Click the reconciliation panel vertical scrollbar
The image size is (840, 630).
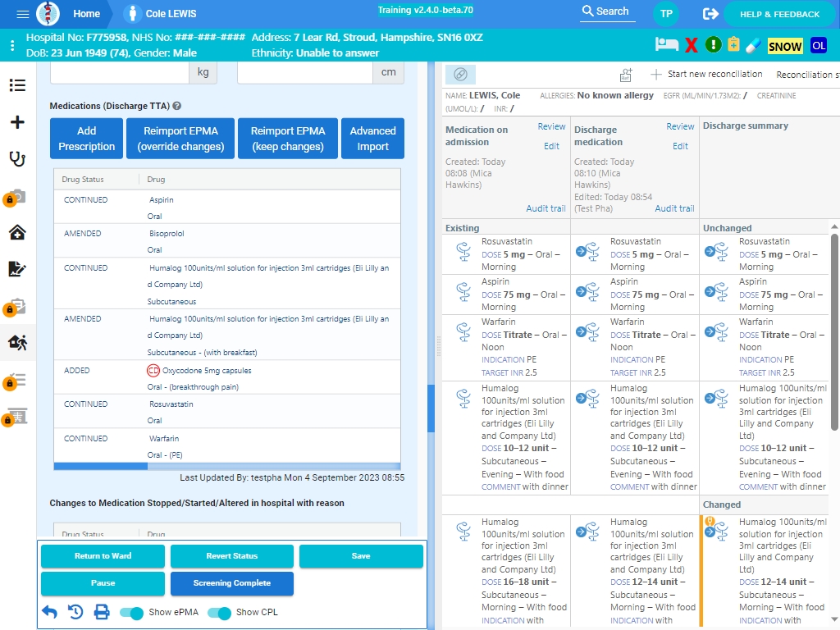834,332
